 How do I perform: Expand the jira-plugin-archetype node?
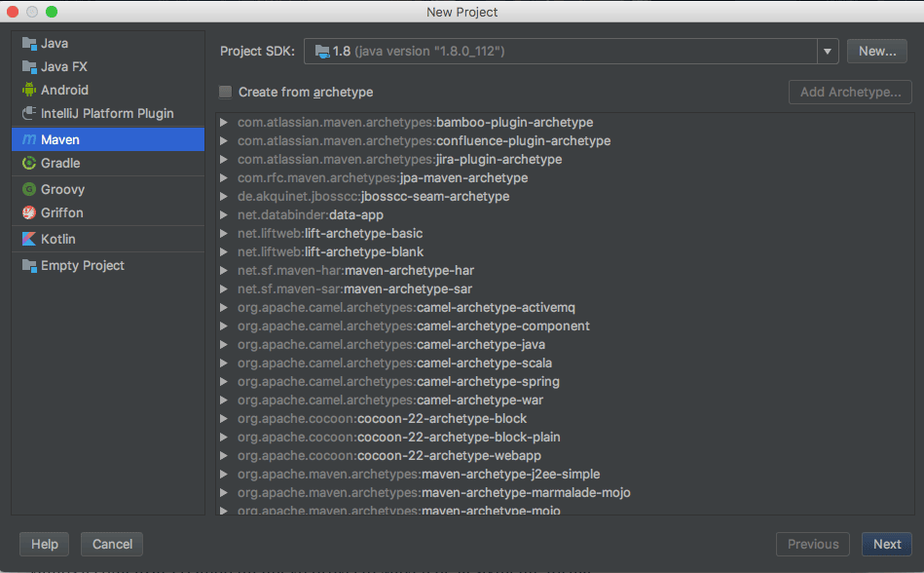coord(224,159)
